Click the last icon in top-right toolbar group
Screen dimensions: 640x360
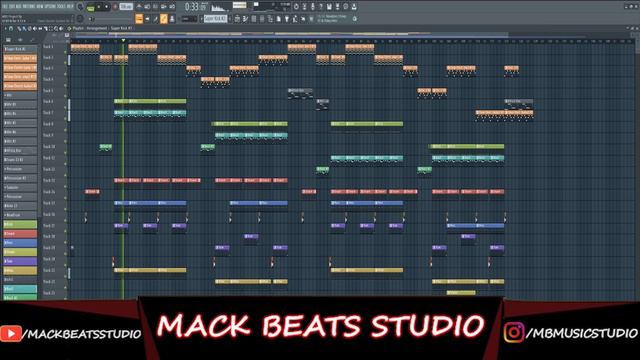(x=354, y=7)
